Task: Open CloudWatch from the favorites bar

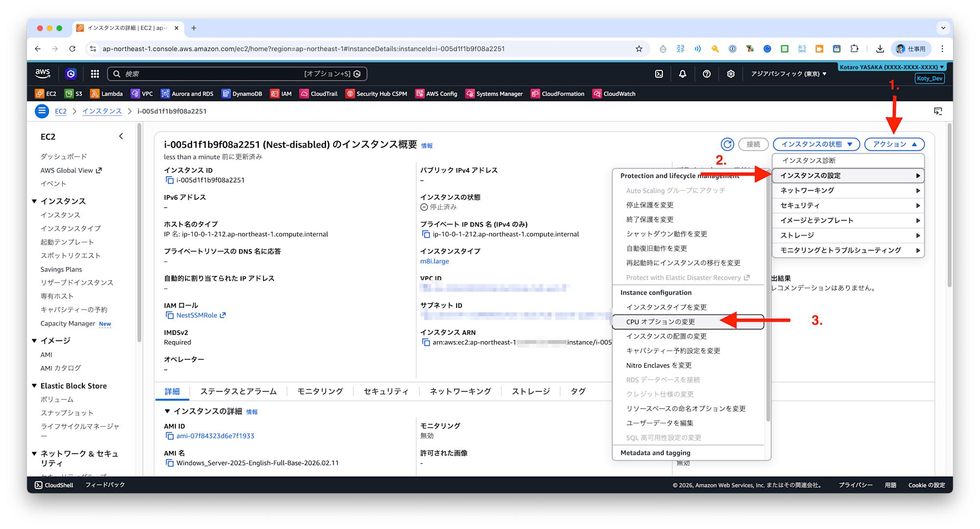Action: point(614,93)
